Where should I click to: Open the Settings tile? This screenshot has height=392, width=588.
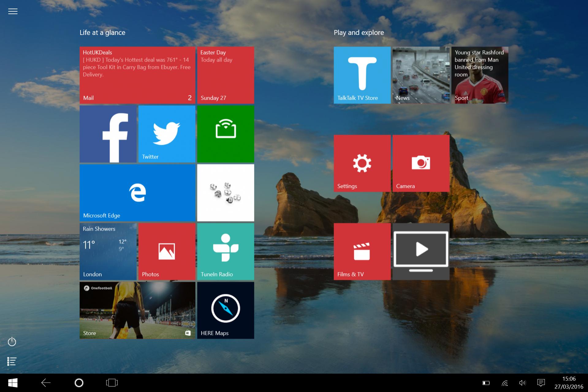pos(362,163)
